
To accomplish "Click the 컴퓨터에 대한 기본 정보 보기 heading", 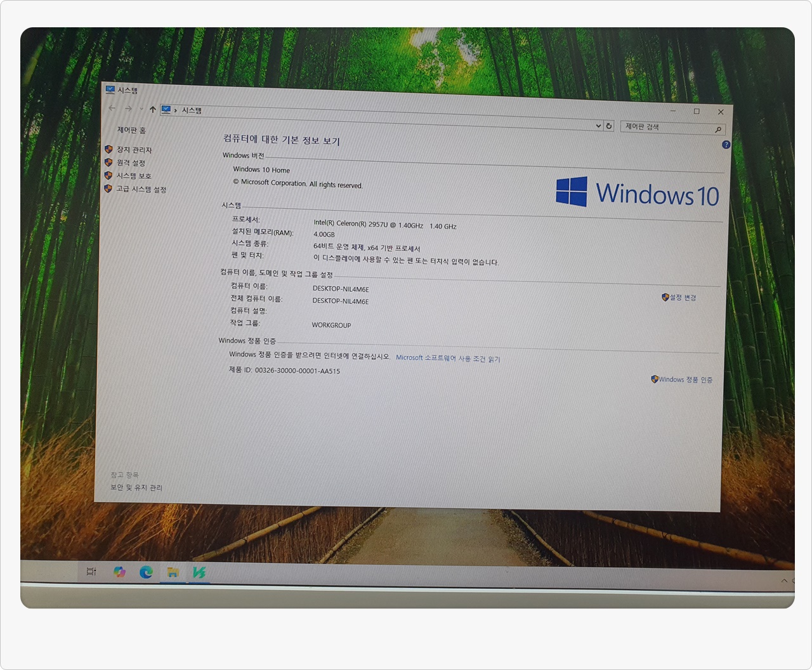I will tap(282, 140).
